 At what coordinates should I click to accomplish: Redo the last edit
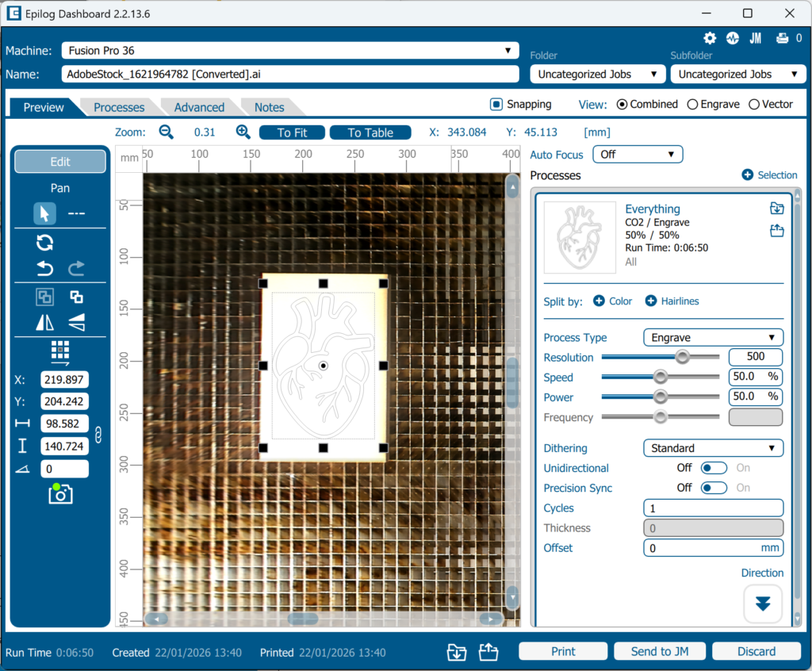coord(77,268)
